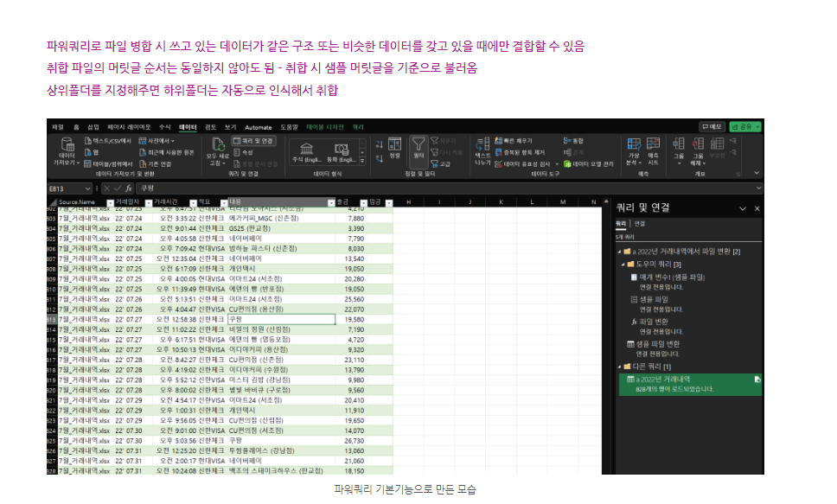Click 최근에 사용한 원본 icon
This screenshot has width=837, height=504.
point(143,153)
